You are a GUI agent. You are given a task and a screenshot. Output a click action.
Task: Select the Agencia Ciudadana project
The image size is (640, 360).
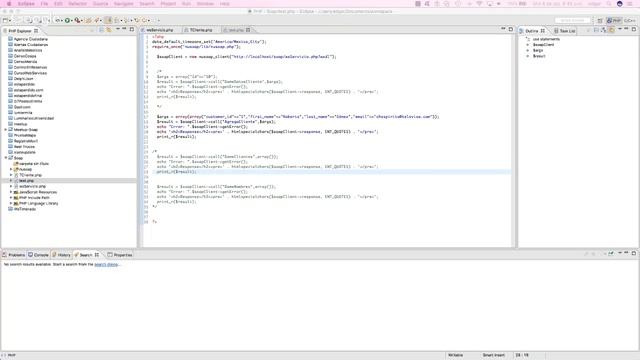(x=31, y=39)
